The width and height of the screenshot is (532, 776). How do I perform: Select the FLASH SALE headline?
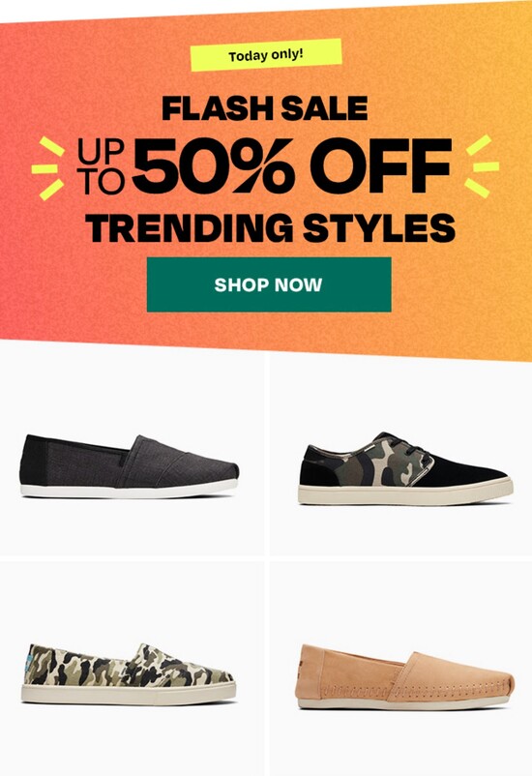pos(265,108)
